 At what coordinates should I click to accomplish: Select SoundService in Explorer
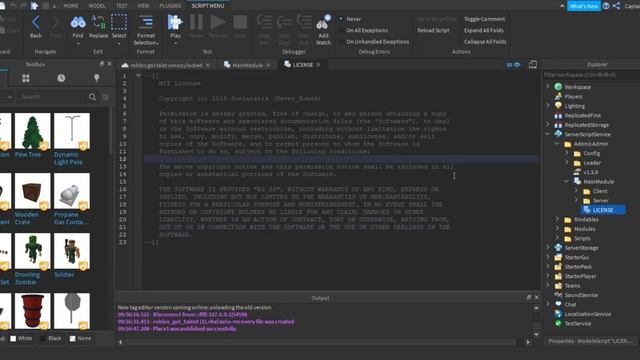[x=581, y=295]
